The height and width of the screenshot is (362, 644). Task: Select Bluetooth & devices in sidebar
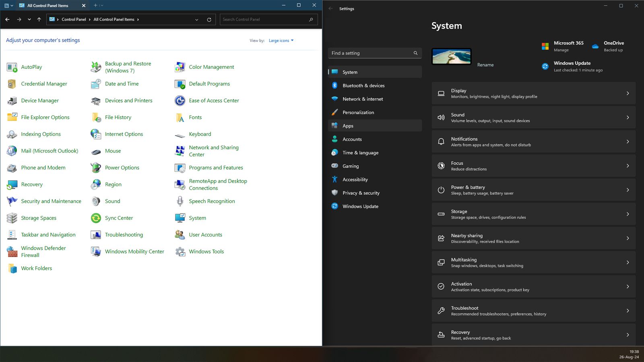pos(363,86)
